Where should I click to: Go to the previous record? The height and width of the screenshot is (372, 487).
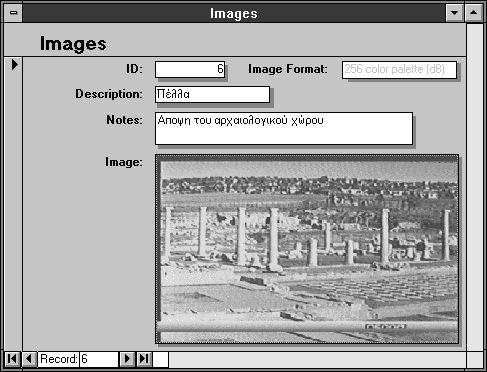click(x=30, y=359)
